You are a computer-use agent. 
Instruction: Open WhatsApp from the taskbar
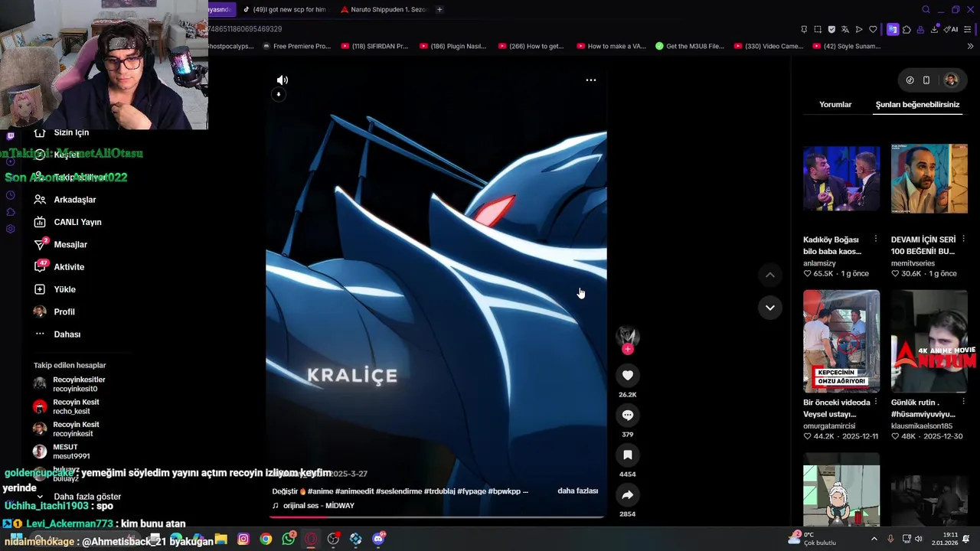tap(288, 539)
